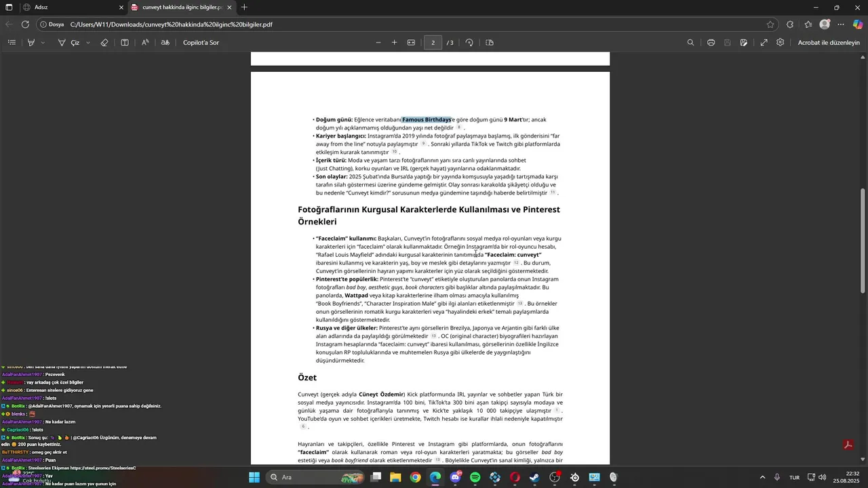Click TUR keyboard language indicator
The width and height of the screenshot is (868, 488).
(794, 477)
